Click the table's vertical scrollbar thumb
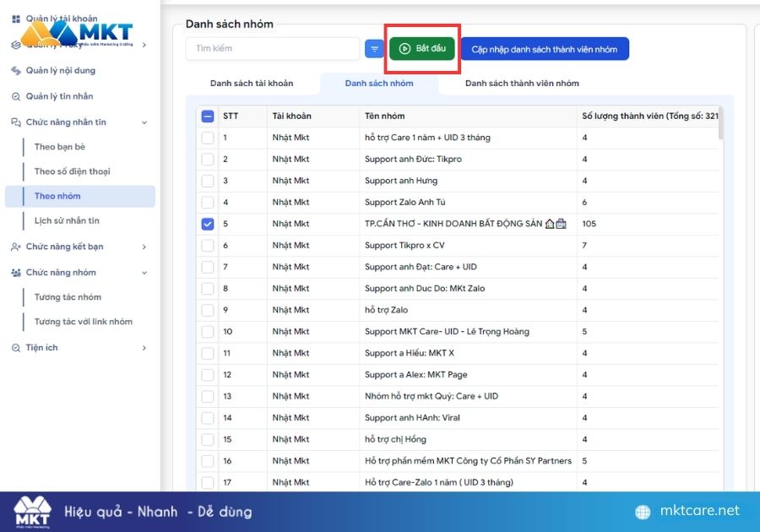The height and width of the screenshot is (532, 760). pyautogui.click(x=721, y=123)
